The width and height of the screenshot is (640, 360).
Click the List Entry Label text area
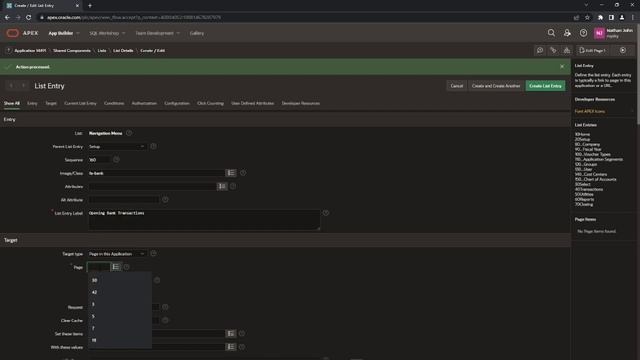204,220
